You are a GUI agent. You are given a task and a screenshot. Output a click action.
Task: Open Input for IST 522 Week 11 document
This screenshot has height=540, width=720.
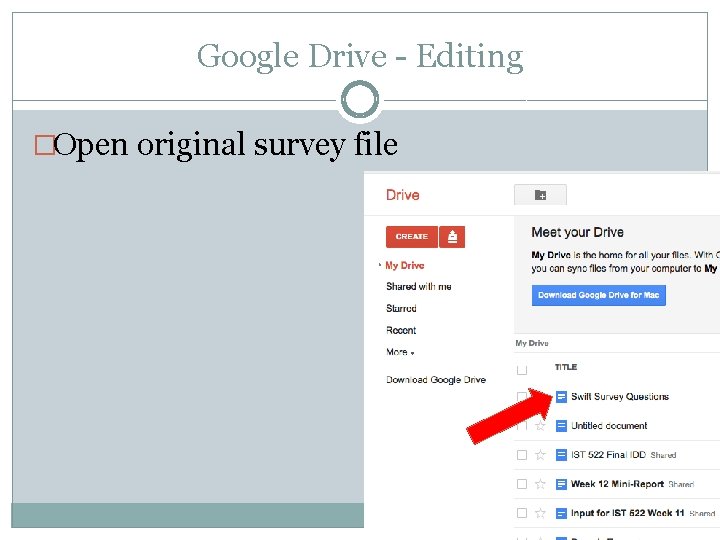pos(628,513)
